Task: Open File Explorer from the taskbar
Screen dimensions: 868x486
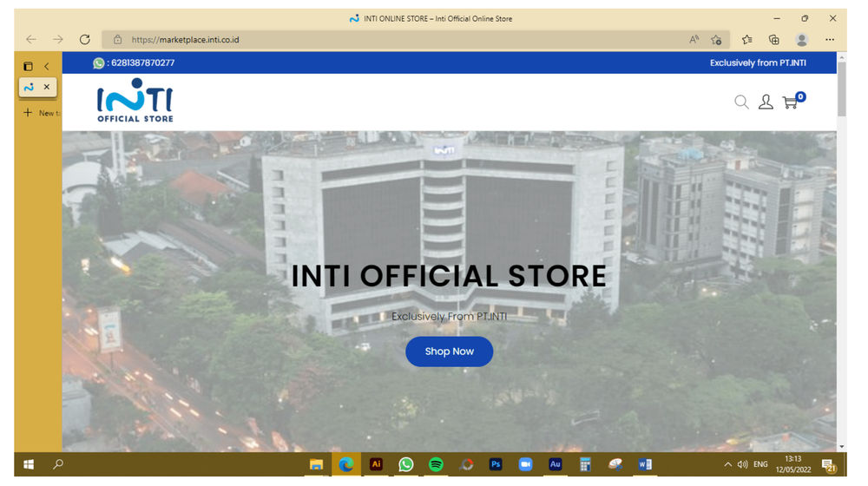Action: click(316, 464)
